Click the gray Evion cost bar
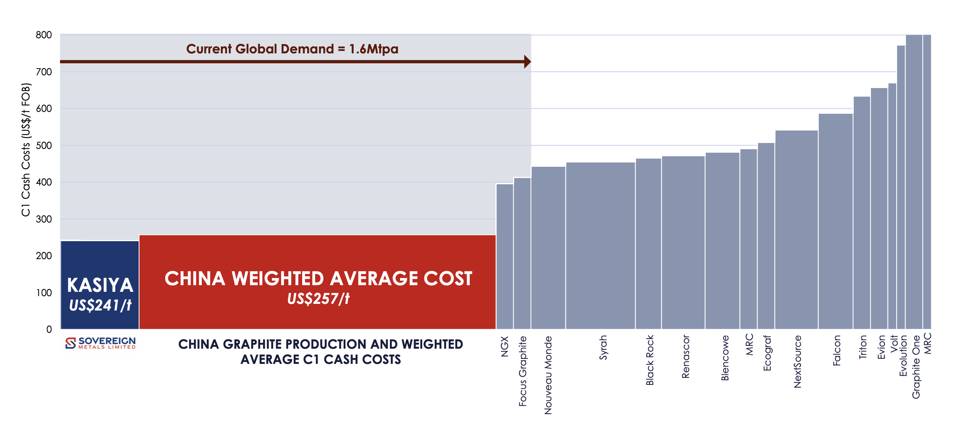The width and height of the screenshot is (980, 427). pos(879,208)
